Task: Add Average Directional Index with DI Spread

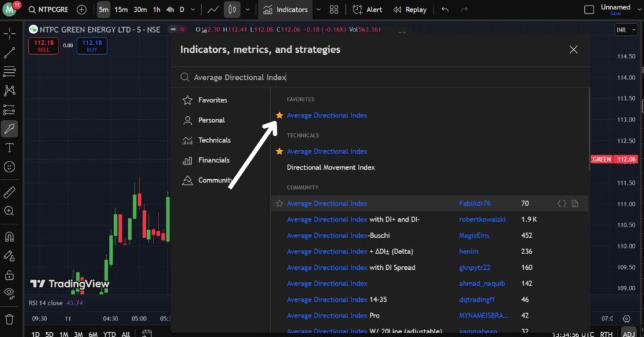Action: (351, 268)
